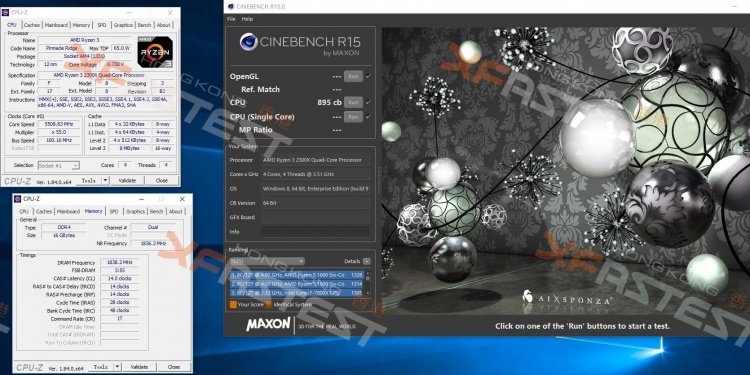Screen dimensions: 750x375
Task: Select SPD tab in bottom CPU-Z window
Action: point(114,211)
